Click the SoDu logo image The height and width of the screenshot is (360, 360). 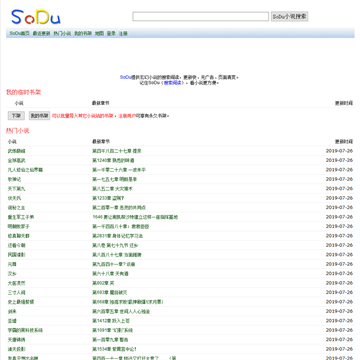coord(36,17)
